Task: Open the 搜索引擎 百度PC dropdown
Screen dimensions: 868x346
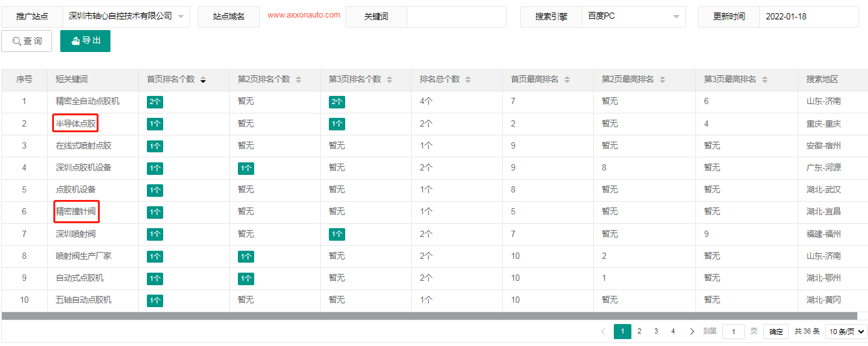Action: pos(634,17)
